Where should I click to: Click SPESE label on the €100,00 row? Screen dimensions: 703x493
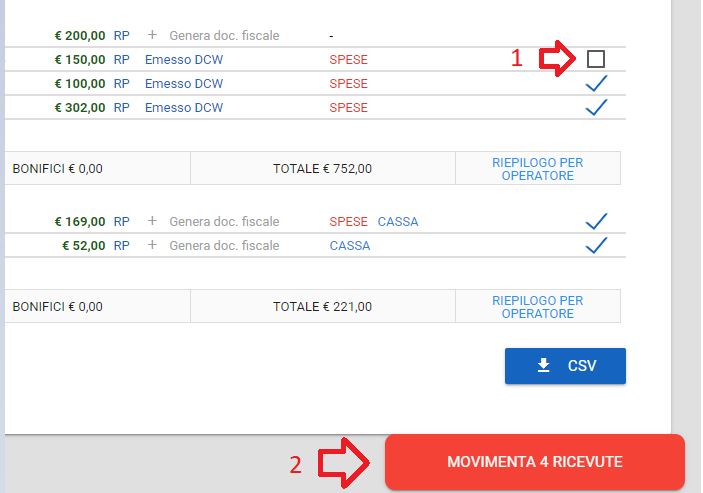348,83
